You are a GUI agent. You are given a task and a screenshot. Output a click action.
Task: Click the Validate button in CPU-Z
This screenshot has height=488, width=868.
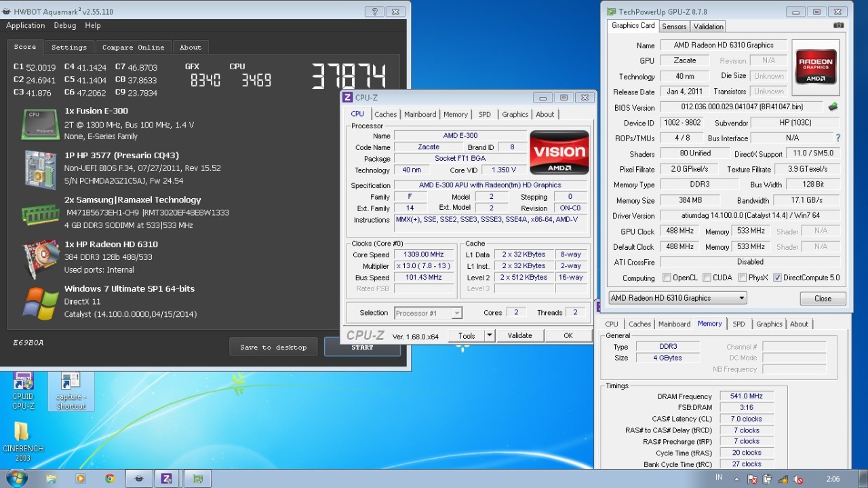(x=520, y=335)
